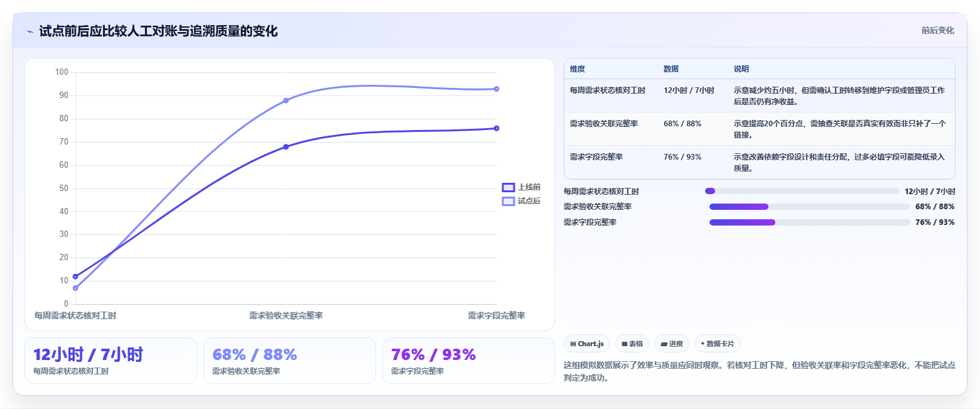Click the 试点后 data point at value 93
The height and width of the screenshot is (409, 980).
(x=496, y=89)
